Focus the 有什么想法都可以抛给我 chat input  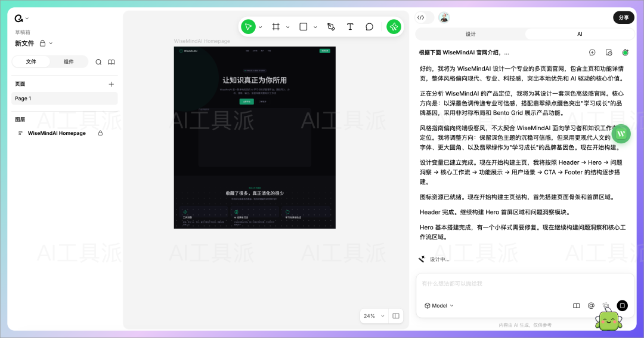pyautogui.click(x=525, y=284)
